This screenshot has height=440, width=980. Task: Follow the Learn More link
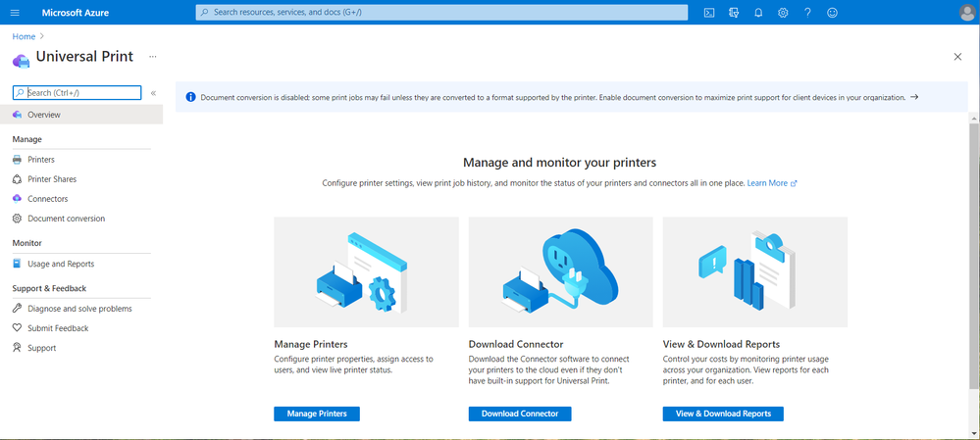coord(767,183)
